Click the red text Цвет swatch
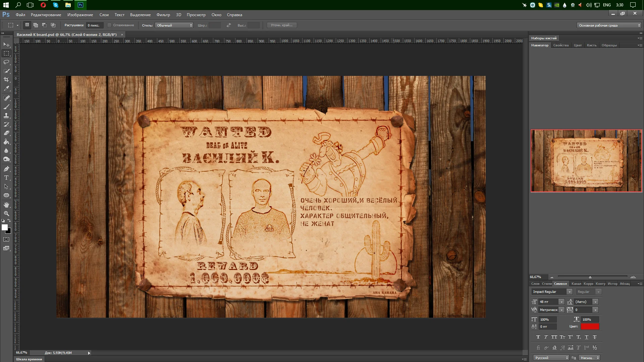Image resolution: width=644 pixels, height=362 pixels. 590,326
